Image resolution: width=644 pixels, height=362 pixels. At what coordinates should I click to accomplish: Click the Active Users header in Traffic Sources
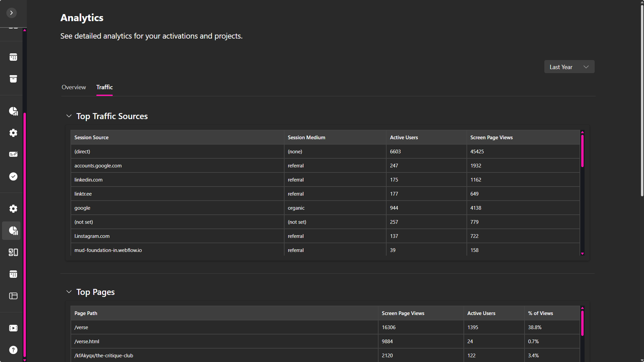click(x=404, y=138)
